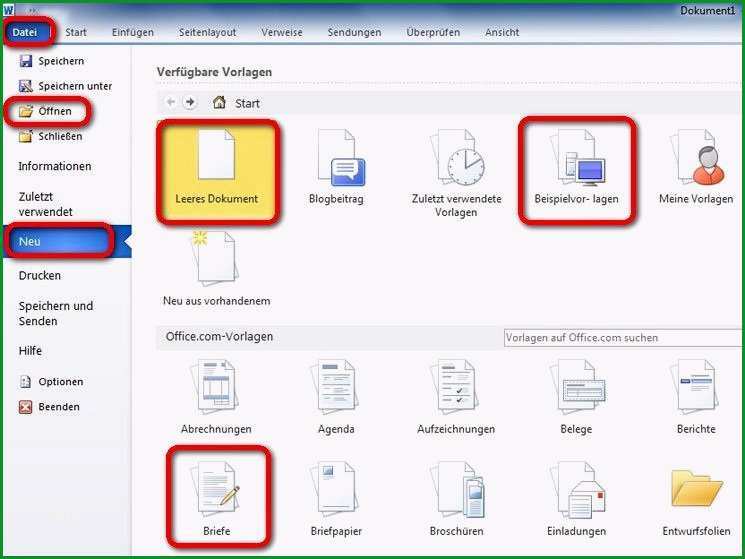
Task: Open the Broschüren template category
Action: [x=456, y=499]
